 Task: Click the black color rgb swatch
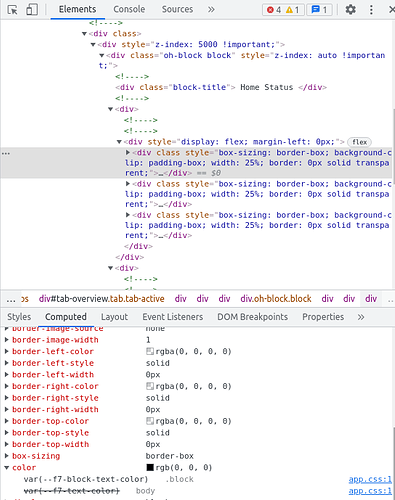(150, 468)
